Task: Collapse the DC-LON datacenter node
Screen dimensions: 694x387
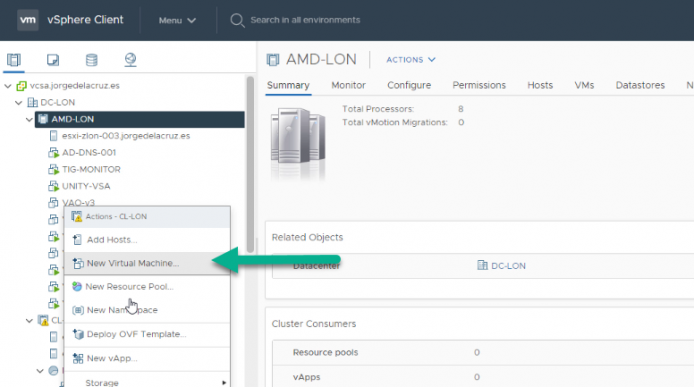Action: point(19,103)
